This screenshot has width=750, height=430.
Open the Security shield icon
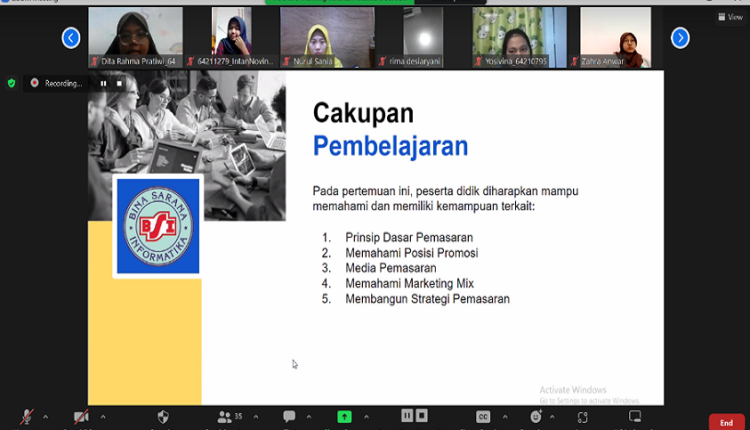coord(163,417)
